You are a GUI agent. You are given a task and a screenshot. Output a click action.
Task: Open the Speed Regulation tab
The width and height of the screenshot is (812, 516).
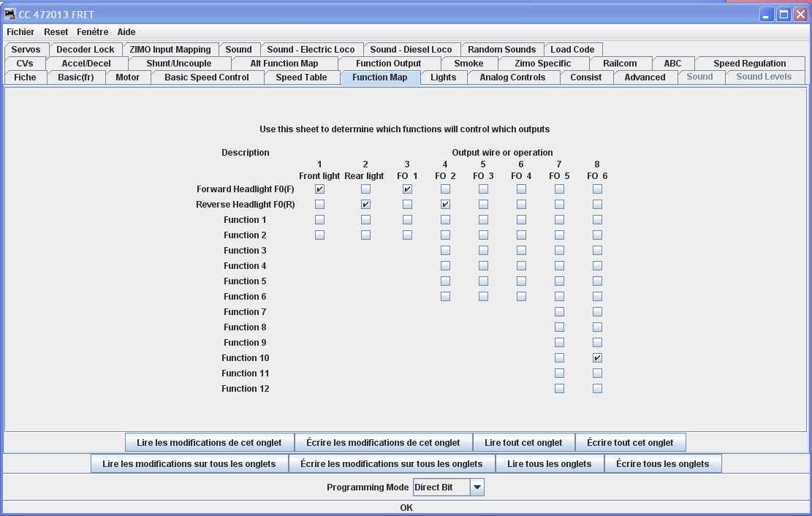tap(750, 63)
